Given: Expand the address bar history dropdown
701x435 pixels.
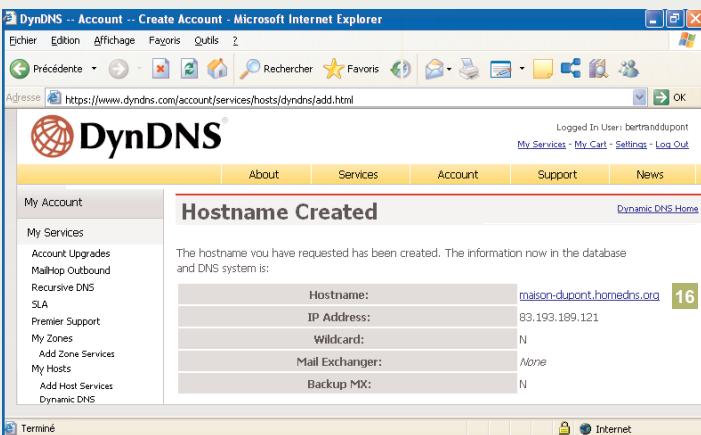Looking at the screenshot, I should [640, 98].
